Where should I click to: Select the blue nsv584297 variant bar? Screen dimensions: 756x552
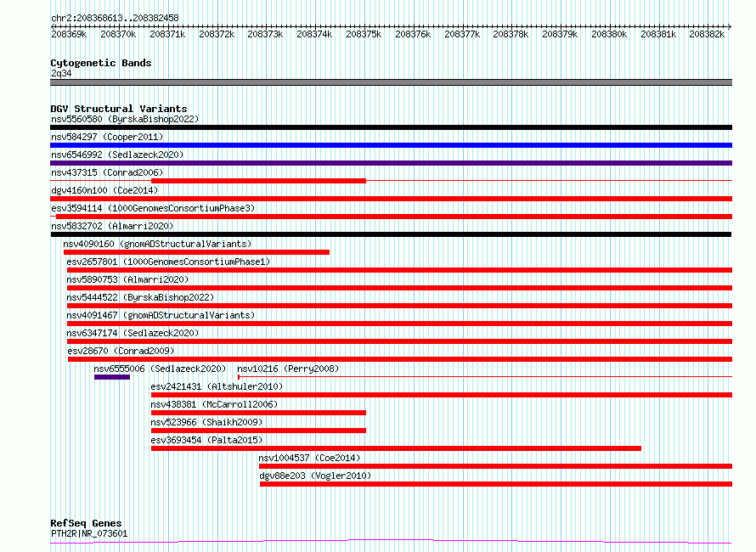coord(391,145)
